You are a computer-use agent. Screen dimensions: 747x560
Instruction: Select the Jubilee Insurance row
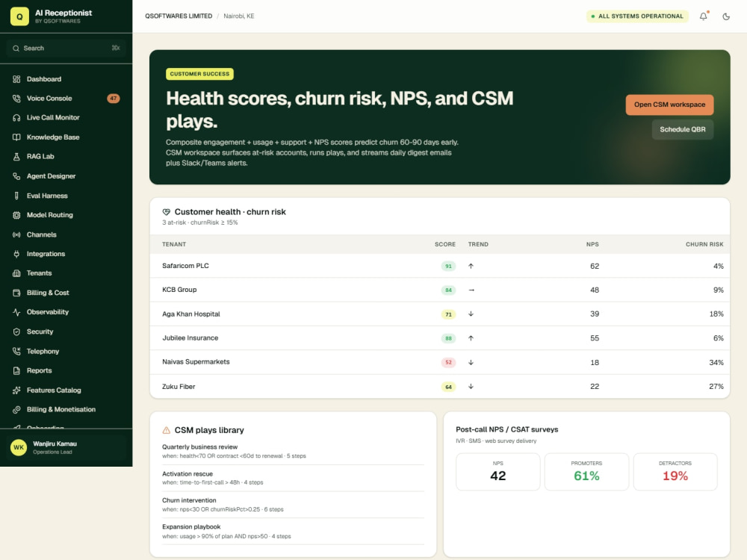440,338
